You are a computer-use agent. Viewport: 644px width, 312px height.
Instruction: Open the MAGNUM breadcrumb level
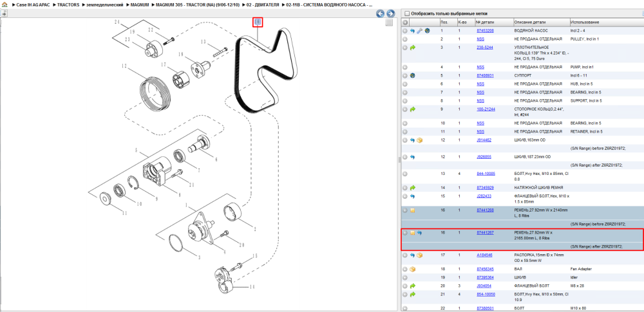tap(139, 5)
